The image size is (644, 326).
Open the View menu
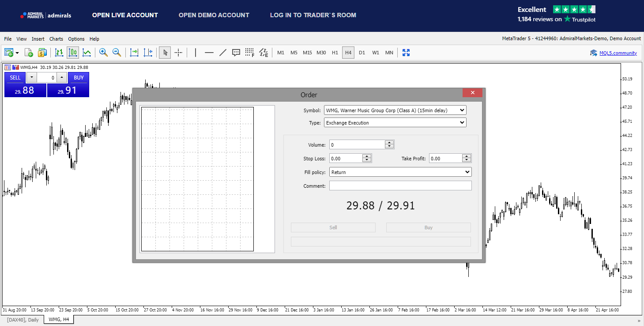[22, 39]
